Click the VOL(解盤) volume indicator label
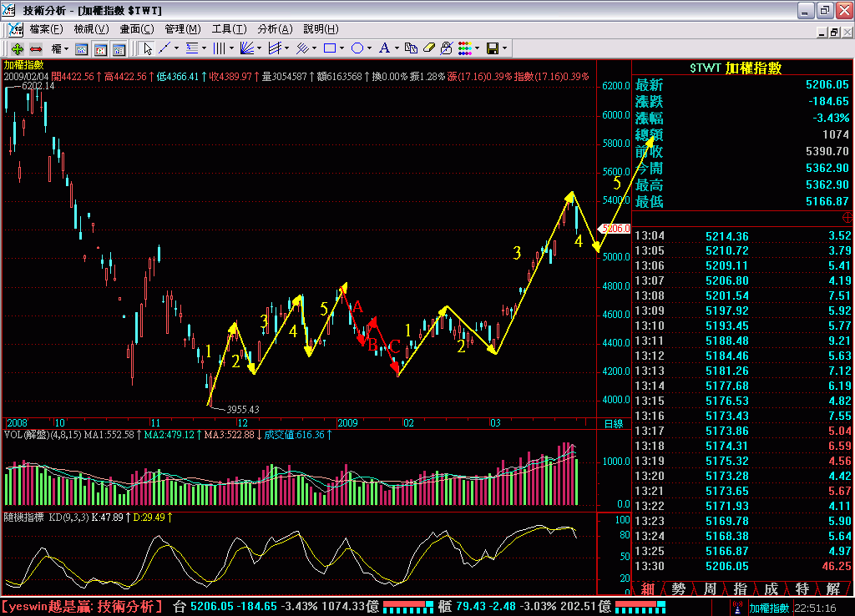The height and width of the screenshot is (616, 855). tap(43, 435)
